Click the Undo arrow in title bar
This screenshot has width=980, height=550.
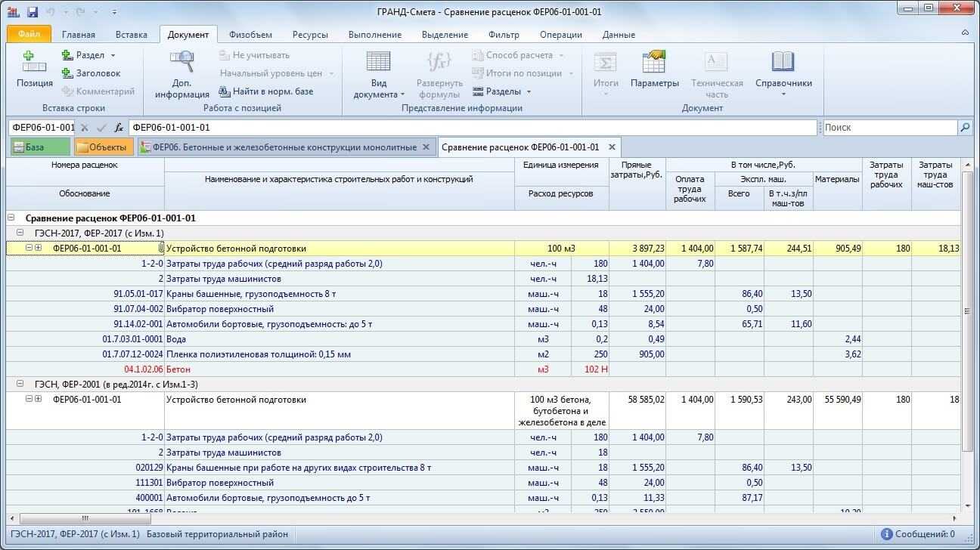tap(51, 12)
